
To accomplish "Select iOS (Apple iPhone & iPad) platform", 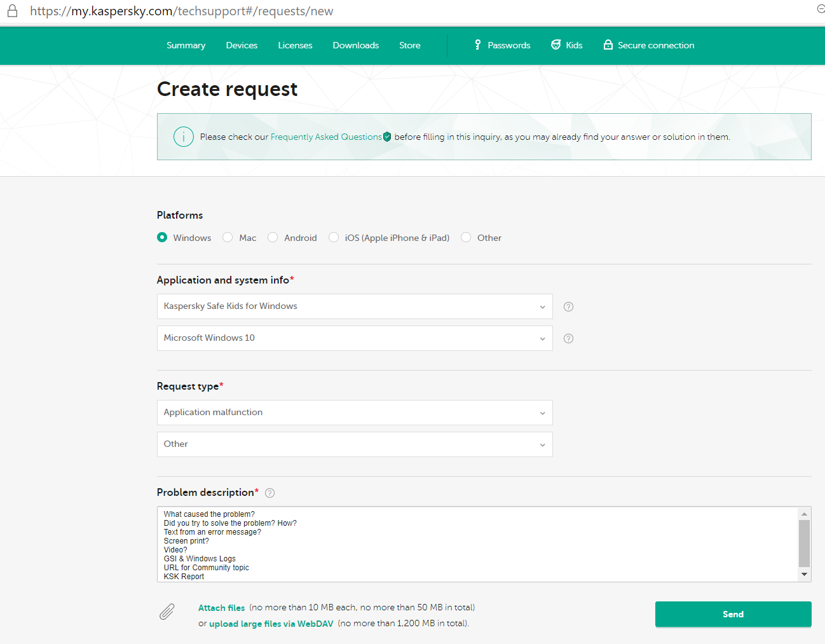I will point(334,237).
